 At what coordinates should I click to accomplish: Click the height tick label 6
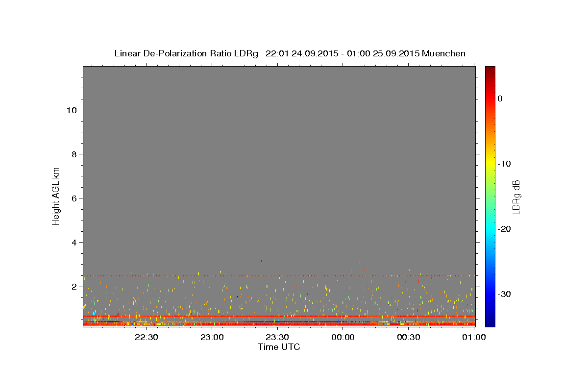[x=73, y=198]
